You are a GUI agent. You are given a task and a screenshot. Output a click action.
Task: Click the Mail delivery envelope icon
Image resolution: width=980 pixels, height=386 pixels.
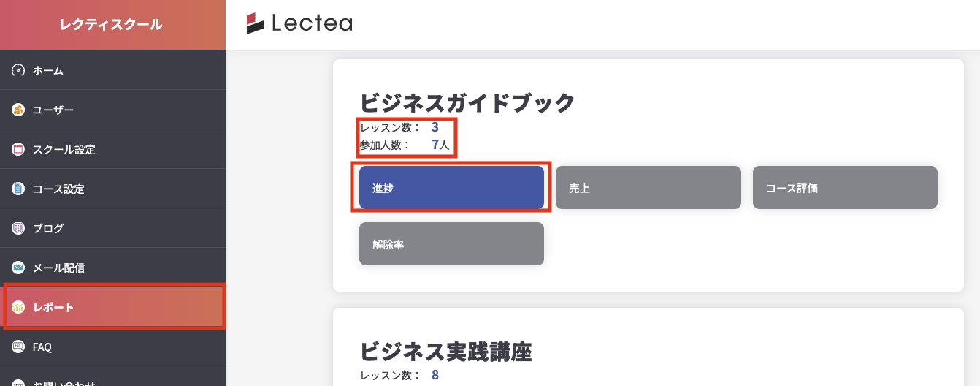tap(18, 268)
